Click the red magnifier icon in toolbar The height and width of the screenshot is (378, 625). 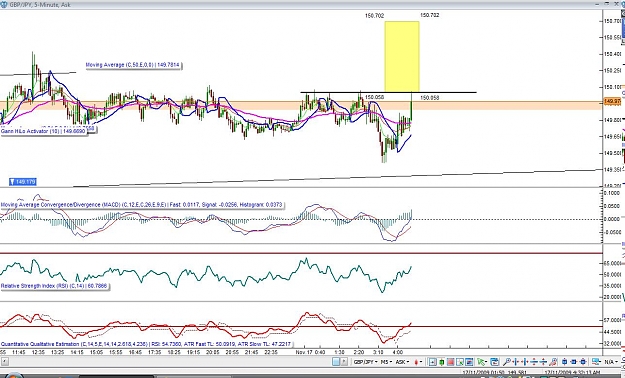coord(553,362)
